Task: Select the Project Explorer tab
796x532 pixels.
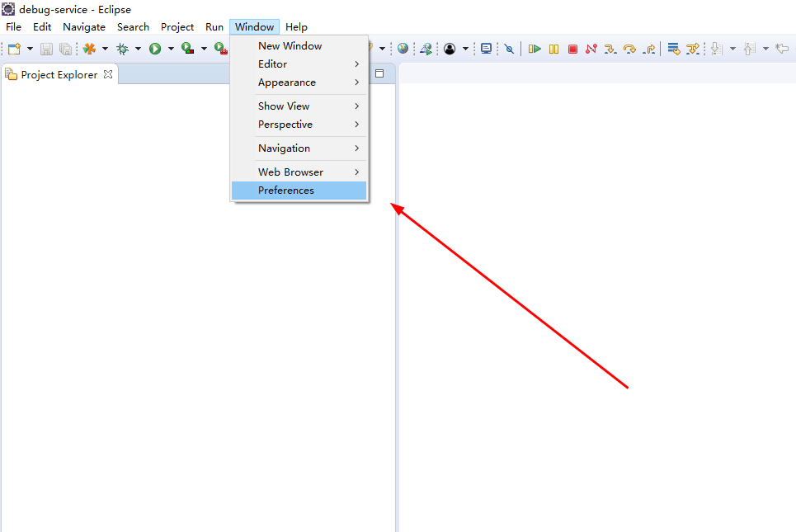Action: click(x=59, y=74)
